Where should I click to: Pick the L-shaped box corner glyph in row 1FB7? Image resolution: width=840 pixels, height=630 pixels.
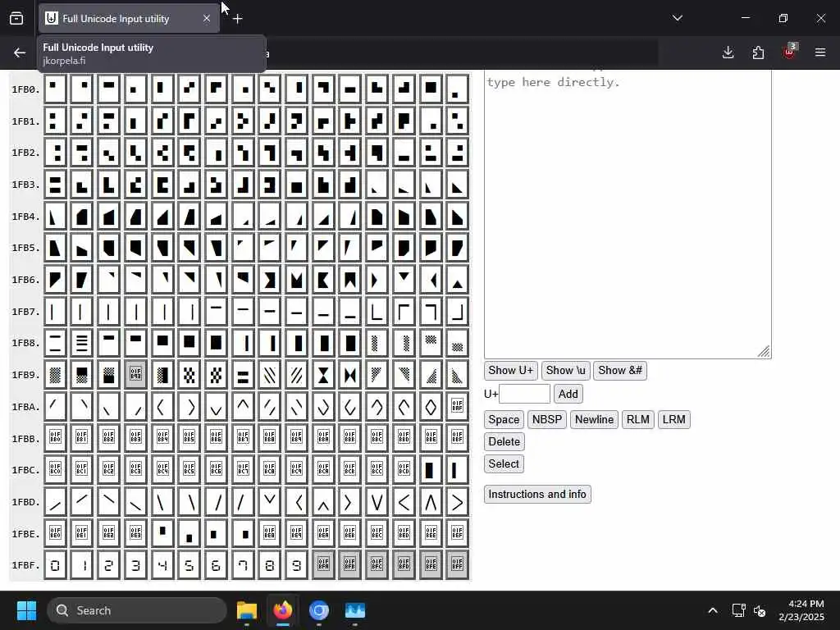coord(377,311)
